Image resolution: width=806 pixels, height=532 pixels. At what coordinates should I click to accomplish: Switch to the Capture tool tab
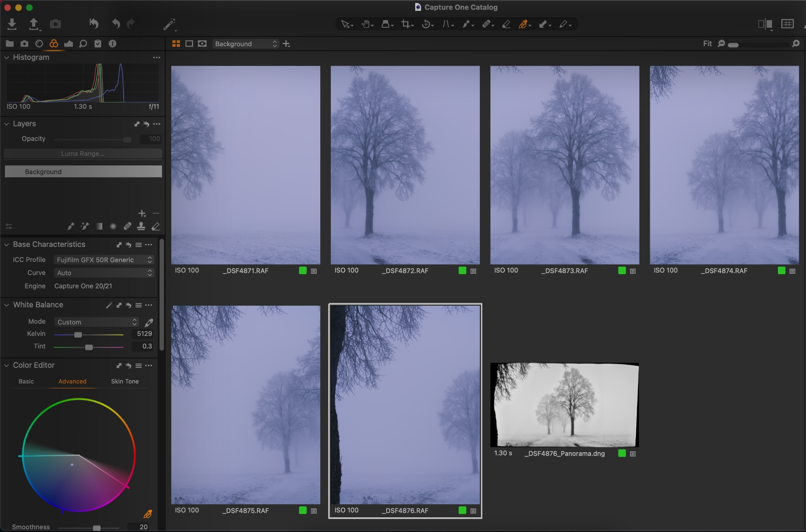pos(24,43)
